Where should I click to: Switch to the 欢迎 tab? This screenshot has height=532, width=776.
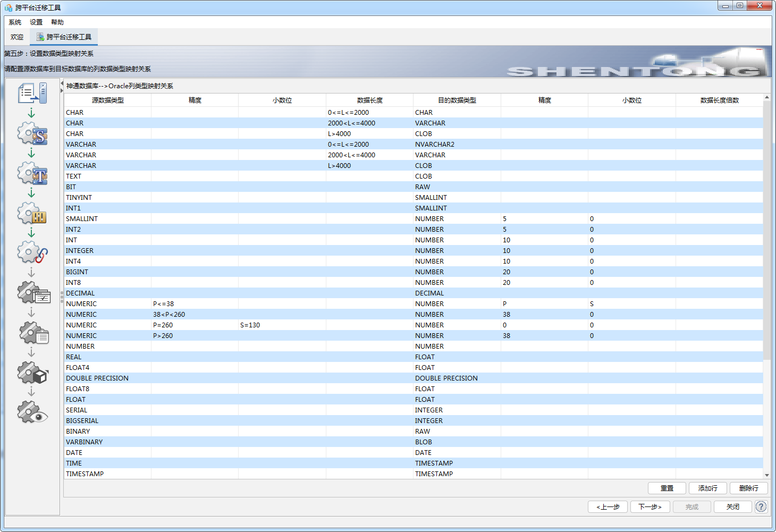[x=17, y=37]
